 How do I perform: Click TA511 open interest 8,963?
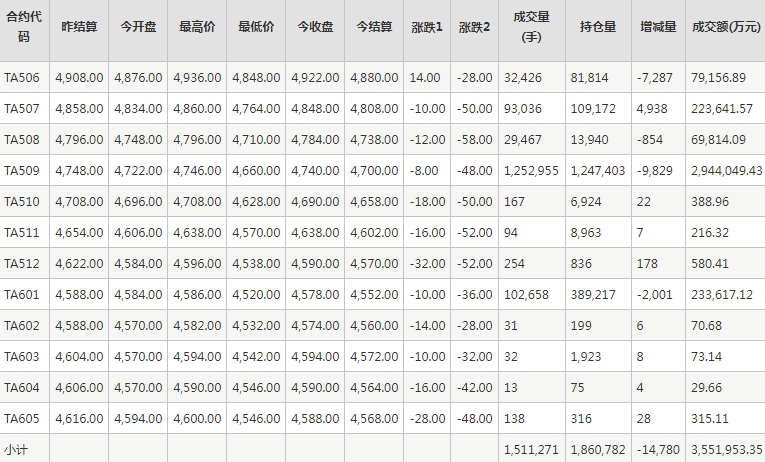(x=586, y=233)
